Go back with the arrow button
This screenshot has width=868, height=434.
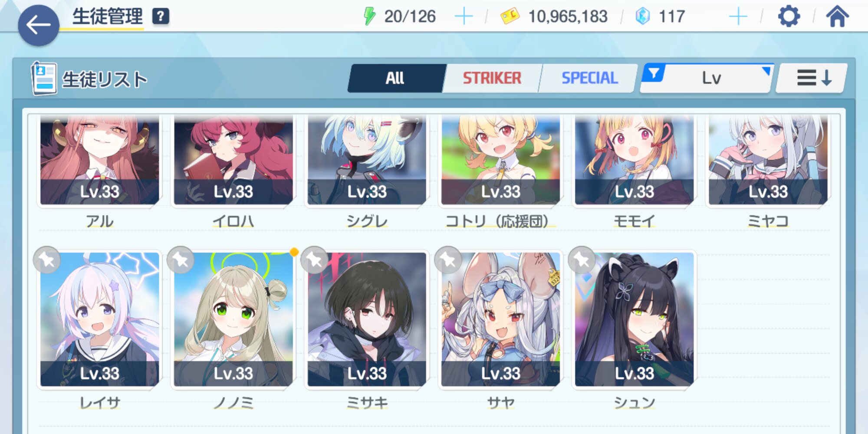[38, 25]
